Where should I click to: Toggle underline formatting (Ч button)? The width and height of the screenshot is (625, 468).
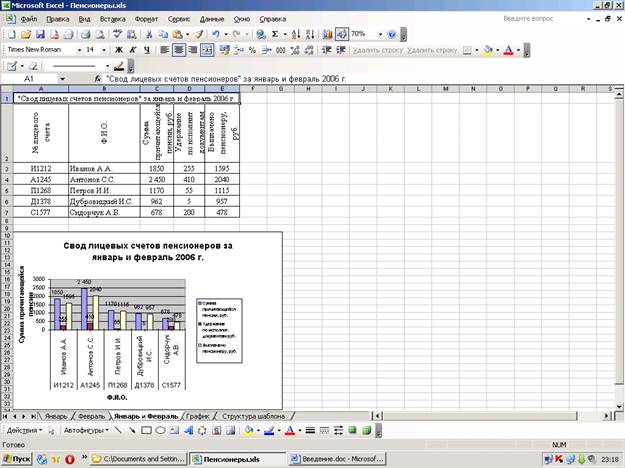tap(146, 49)
